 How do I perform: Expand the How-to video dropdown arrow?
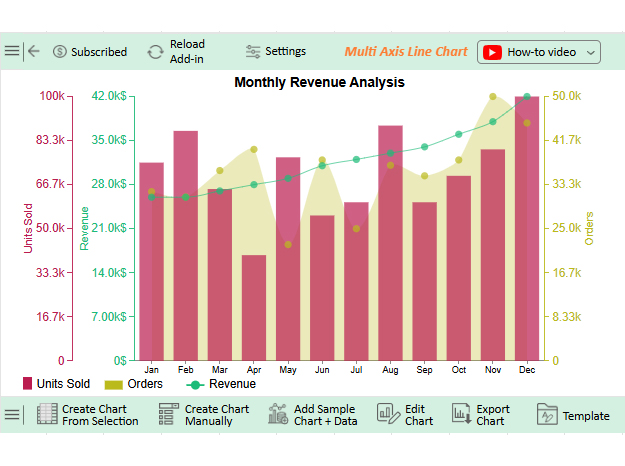click(590, 52)
